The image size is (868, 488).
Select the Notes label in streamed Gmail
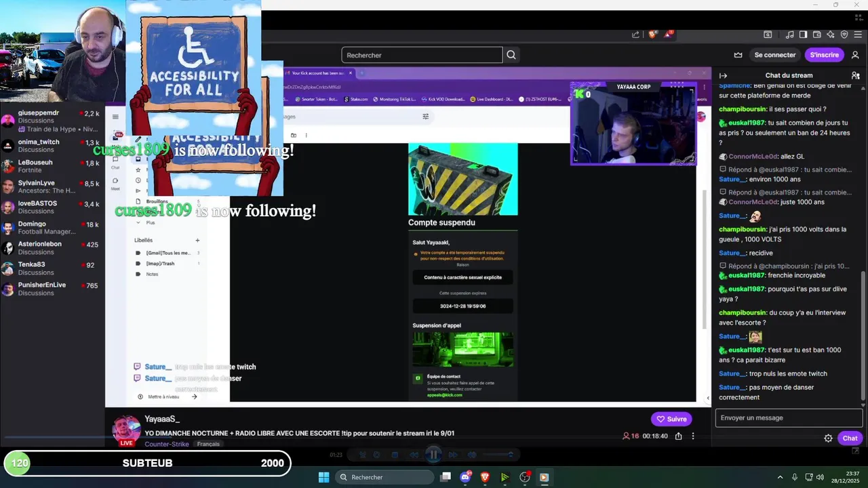[152, 274]
